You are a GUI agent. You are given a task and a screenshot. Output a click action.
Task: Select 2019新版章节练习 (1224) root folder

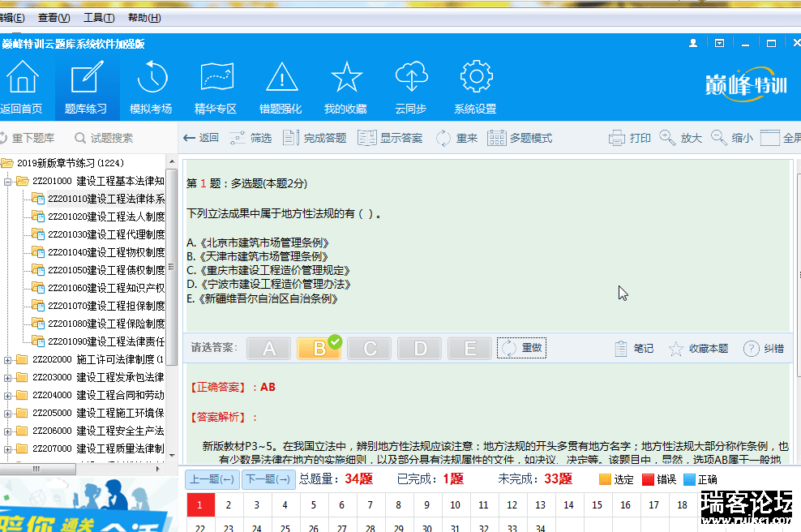coord(71,163)
